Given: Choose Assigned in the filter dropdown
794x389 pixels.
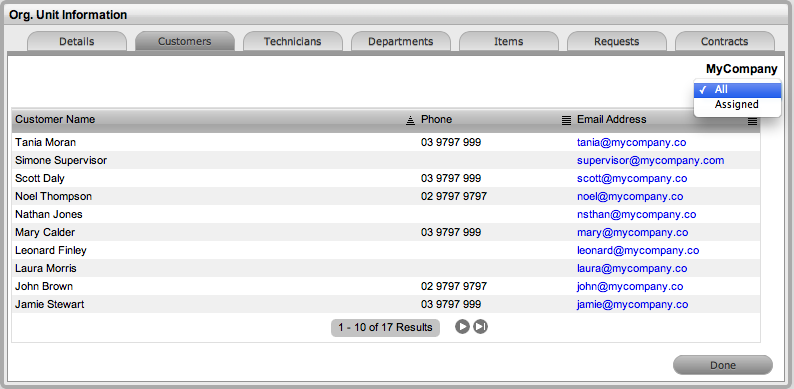Looking at the screenshot, I should (x=738, y=105).
